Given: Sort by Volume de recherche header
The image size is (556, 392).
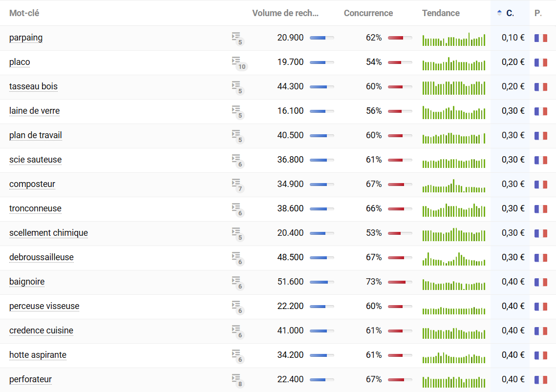Looking at the screenshot, I should pos(285,13).
